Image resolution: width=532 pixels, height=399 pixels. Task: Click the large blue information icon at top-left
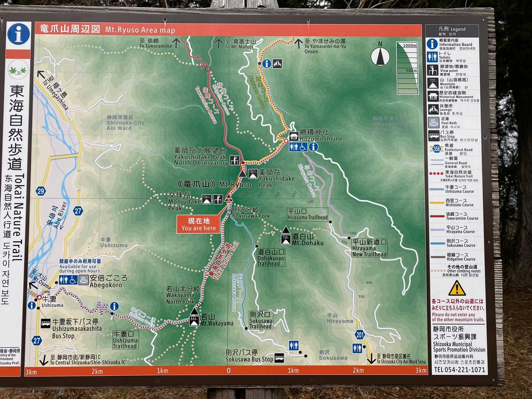coord(18,34)
